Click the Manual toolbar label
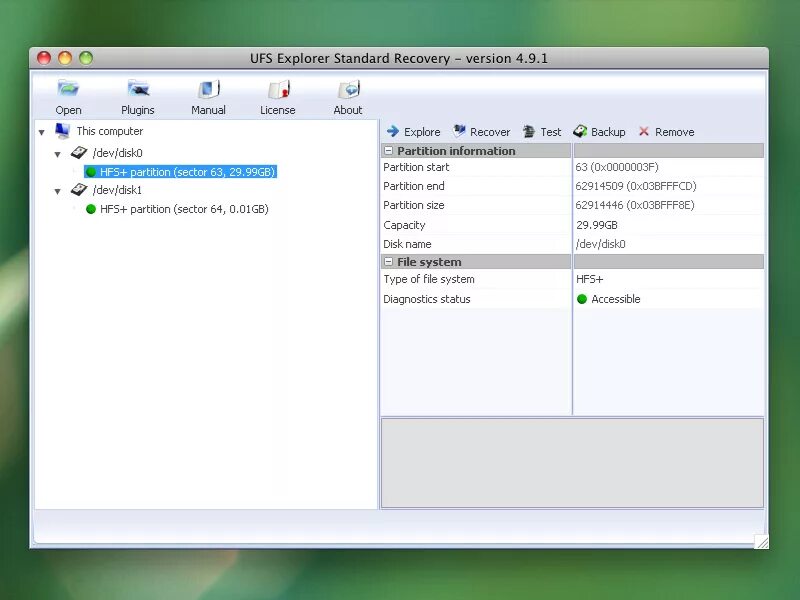The width and height of the screenshot is (800, 600). [208, 110]
